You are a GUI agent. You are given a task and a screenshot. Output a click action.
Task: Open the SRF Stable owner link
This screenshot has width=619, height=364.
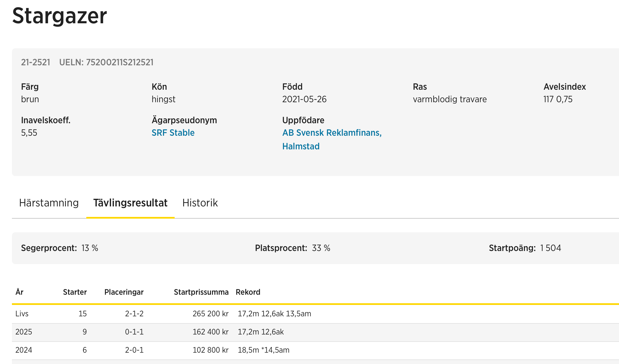[173, 133]
